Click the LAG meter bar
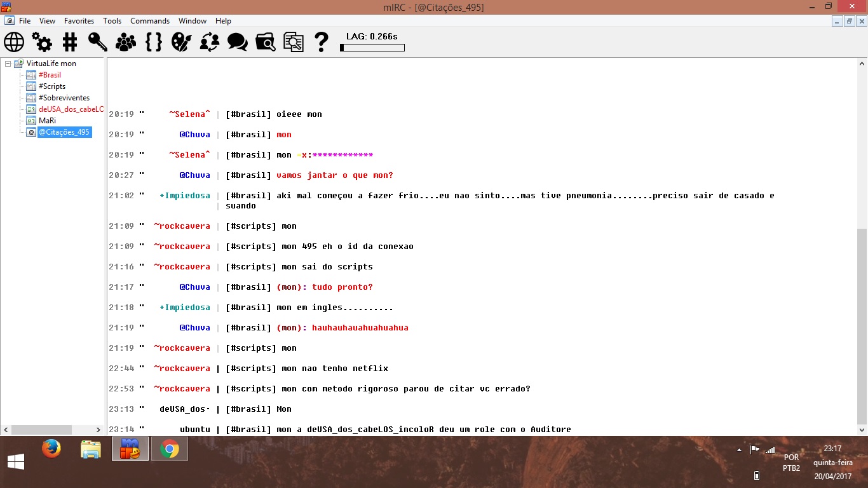The image size is (868, 488). tap(372, 48)
